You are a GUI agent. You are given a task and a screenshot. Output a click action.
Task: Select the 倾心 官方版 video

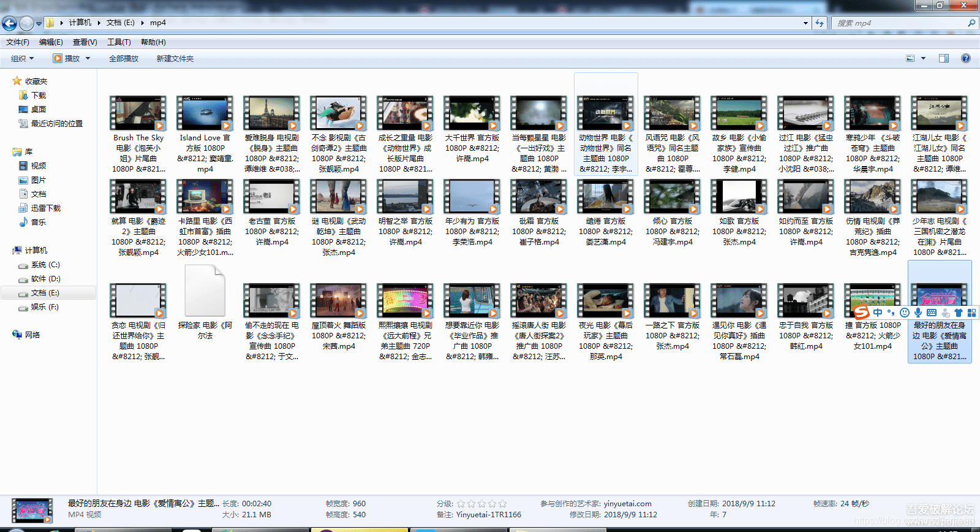673,213
